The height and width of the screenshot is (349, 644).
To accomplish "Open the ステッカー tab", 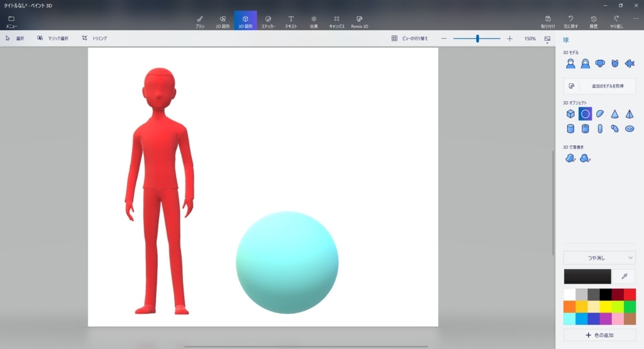I will coord(268,22).
